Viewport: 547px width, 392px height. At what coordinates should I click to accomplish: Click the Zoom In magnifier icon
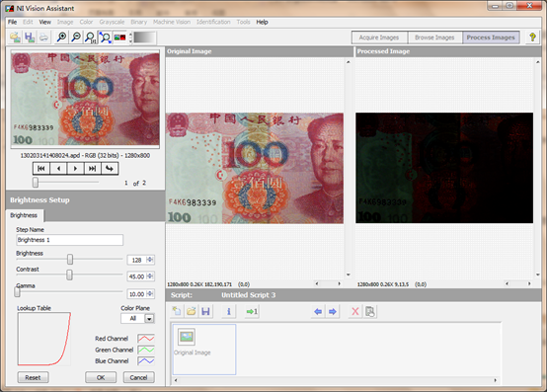61,38
